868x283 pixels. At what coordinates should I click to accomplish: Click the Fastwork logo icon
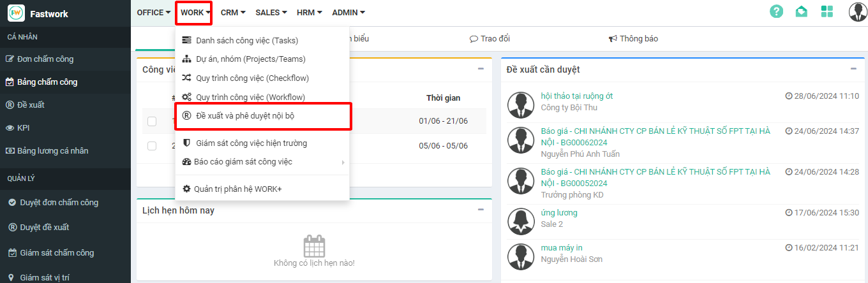click(x=16, y=13)
